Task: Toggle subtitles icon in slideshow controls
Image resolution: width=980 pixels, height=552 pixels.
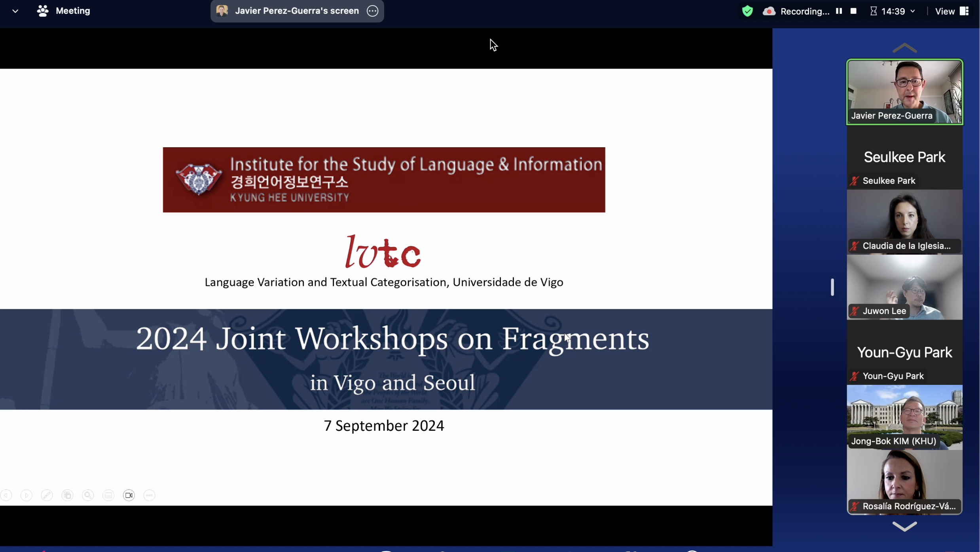Action: click(108, 495)
